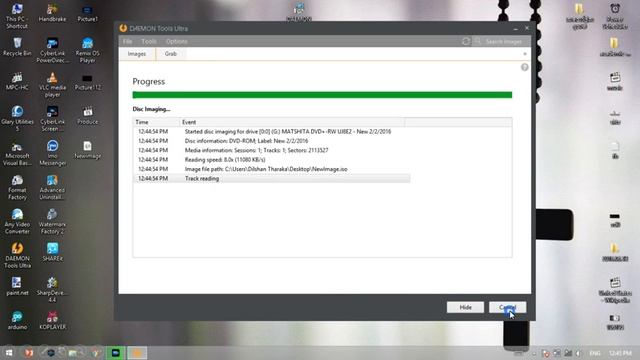This screenshot has height=360, width=640.
Task: Select VLC media player desktop icon
Action: pos(52,84)
